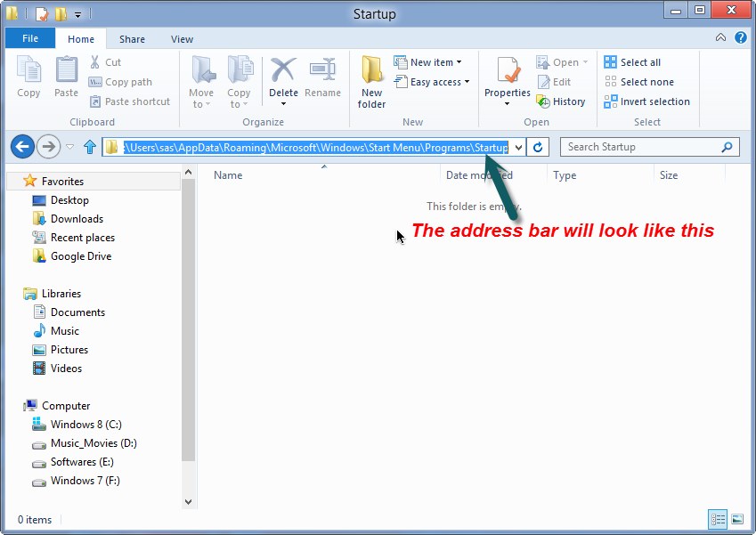This screenshot has width=756, height=535.
Task: Switch to large icons view
Action: [x=737, y=519]
